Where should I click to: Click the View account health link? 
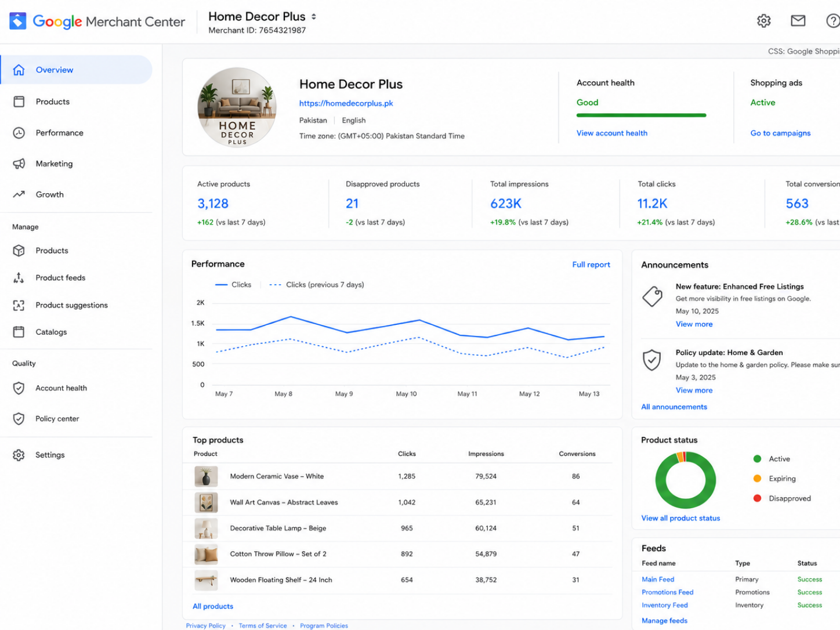(x=612, y=133)
